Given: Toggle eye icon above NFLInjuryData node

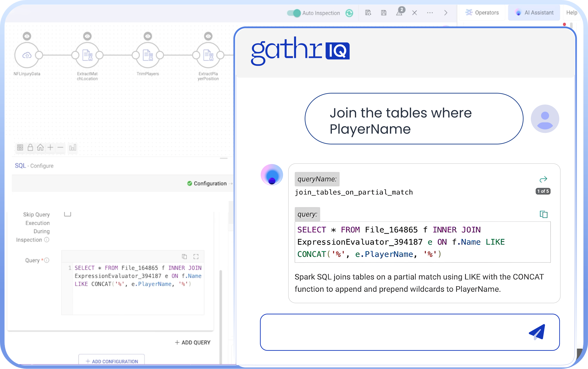Looking at the screenshot, I should pyautogui.click(x=27, y=36).
